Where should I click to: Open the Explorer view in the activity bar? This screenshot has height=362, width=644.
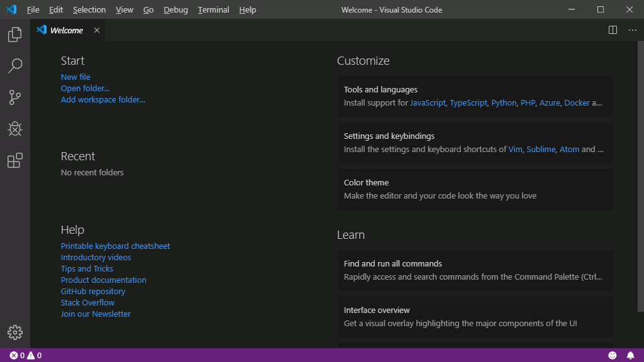(x=15, y=35)
